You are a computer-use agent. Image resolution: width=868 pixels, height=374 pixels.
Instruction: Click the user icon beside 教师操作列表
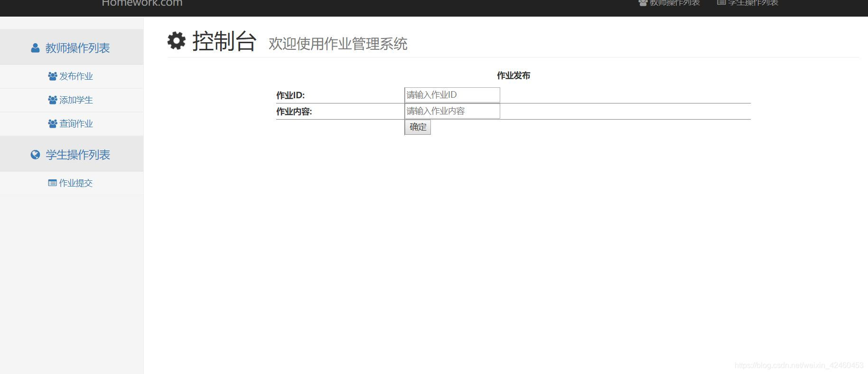(35, 48)
